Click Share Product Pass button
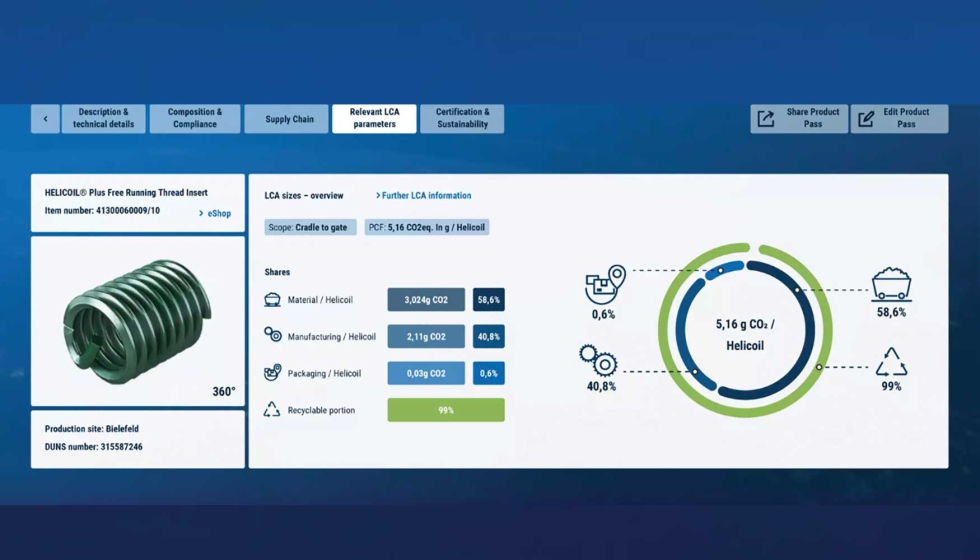The image size is (980, 560). (x=799, y=118)
